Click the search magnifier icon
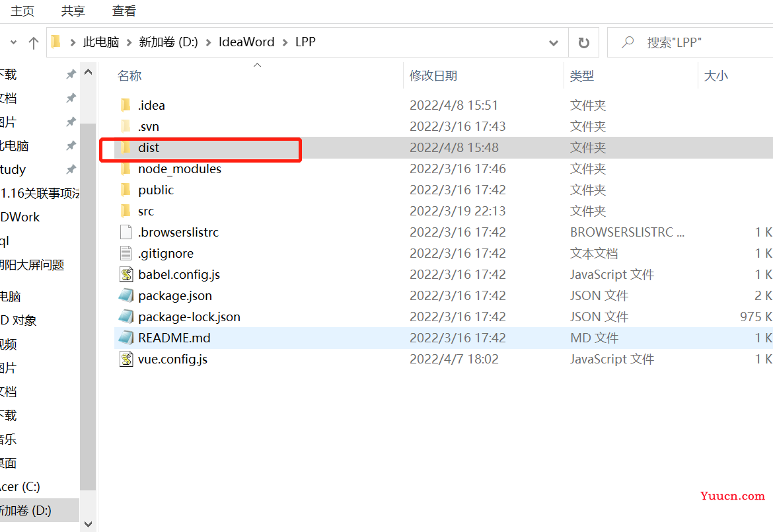773x532 pixels. coord(628,42)
